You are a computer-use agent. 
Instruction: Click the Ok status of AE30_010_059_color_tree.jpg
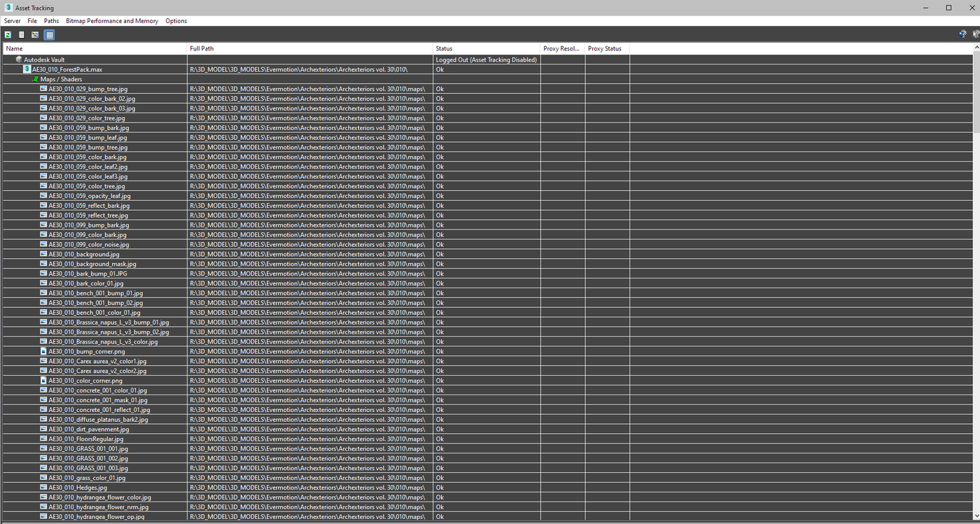tap(440, 186)
